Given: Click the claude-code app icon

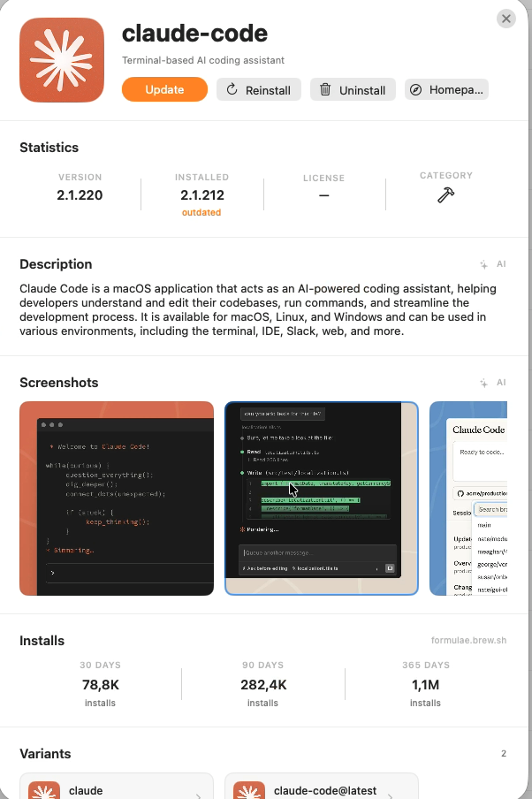Looking at the screenshot, I should pos(62,60).
